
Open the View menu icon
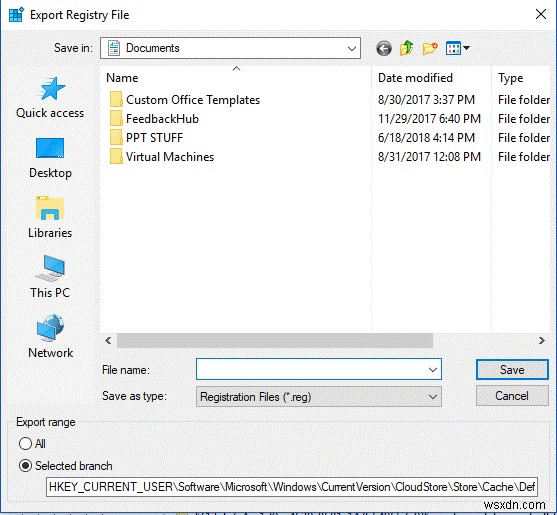coord(453,48)
